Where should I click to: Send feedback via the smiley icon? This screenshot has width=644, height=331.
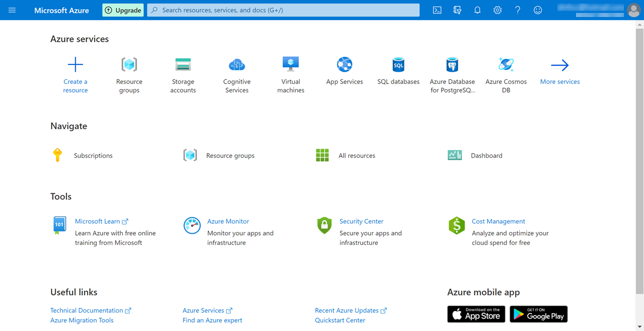pyautogui.click(x=537, y=10)
